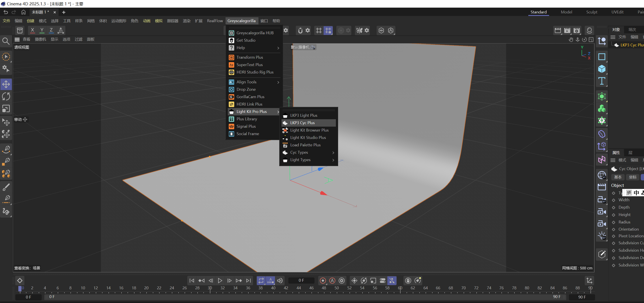
Task: Click the redo arrow icon
Action: click(x=14, y=12)
